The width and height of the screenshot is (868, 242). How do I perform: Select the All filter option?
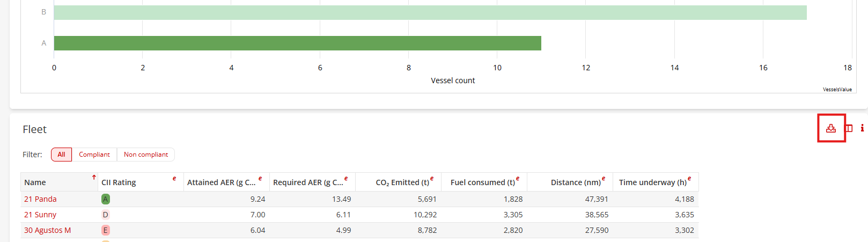(61, 155)
